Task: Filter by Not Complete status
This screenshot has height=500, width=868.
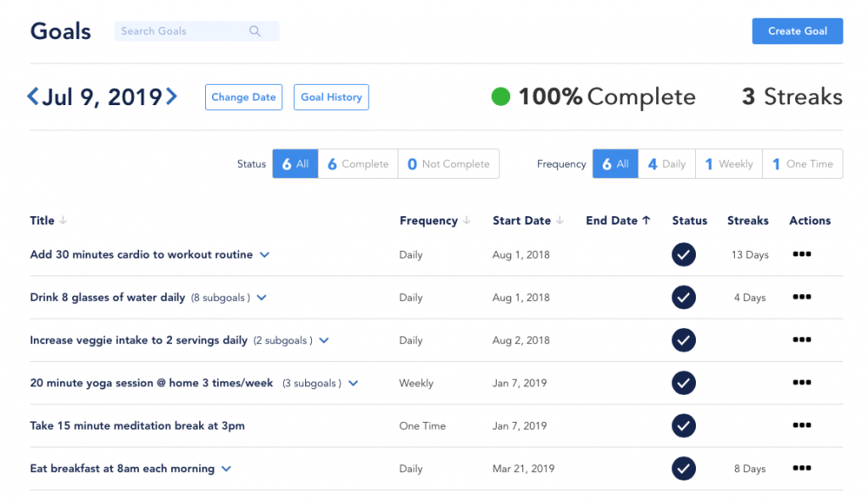Action: 448,164
